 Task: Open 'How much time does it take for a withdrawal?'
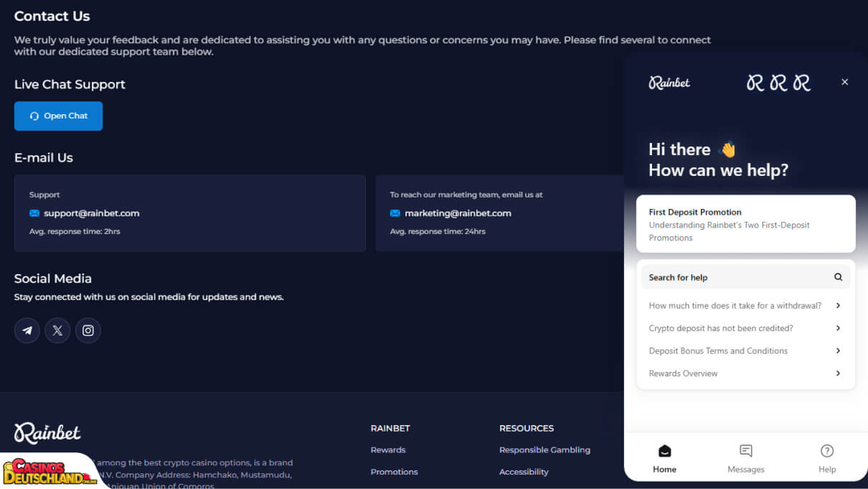click(746, 305)
